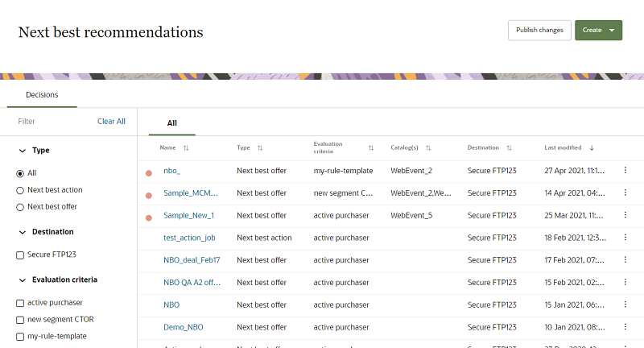Enable the active purchaser filter checkbox
Viewport: 644px width, 348px height.
pyautogui.click(x=20, y=303)
